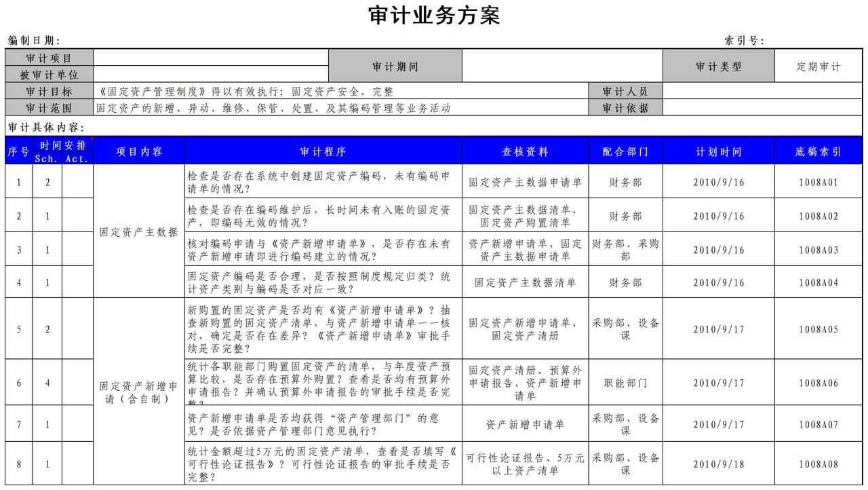Image resolution: width=868 pixels, height=490 pixels.
Task: Click procedure cell 统计金额超过5万元的固定资产清单
Action: tap(323, 464)
